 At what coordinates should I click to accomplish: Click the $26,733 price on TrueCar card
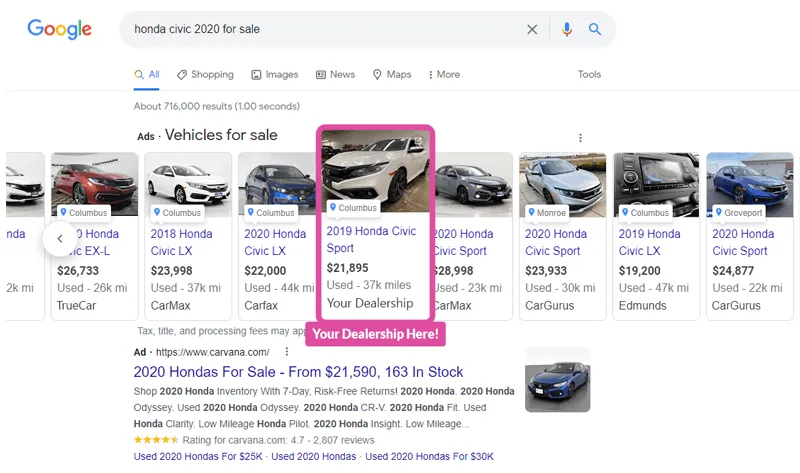tap(78, 271)
